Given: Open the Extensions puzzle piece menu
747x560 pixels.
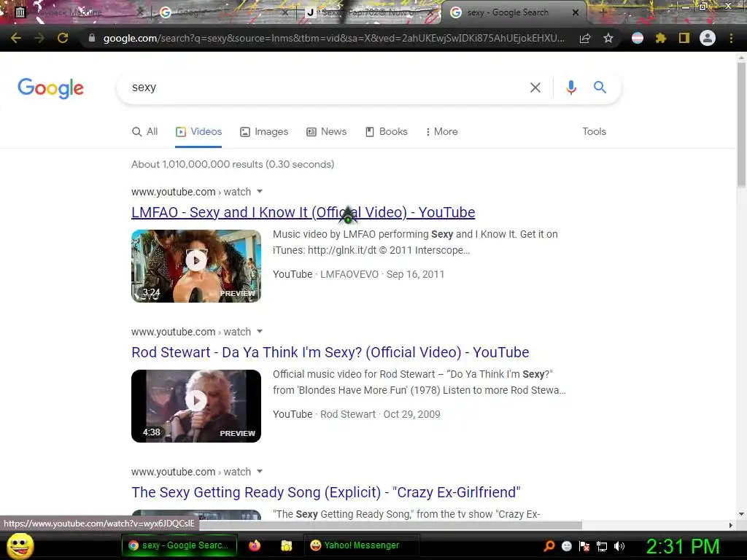Looking at the screenshot, I should click(661, 38).
